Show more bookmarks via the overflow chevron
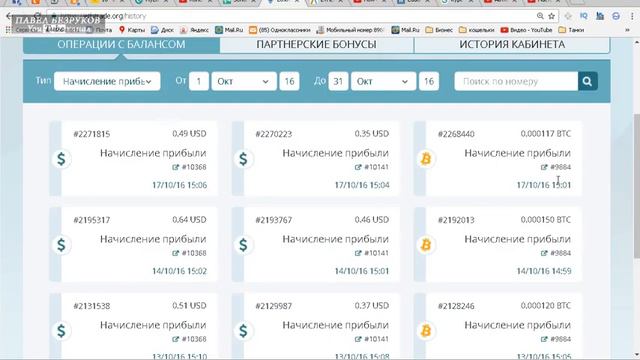Viewport: 640px width, 360px height. click(x=627, y=30)
